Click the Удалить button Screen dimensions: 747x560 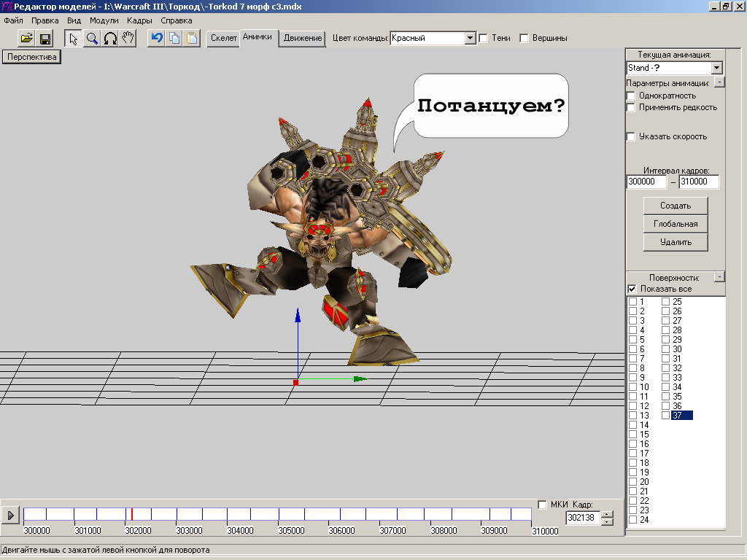(675, 242)
